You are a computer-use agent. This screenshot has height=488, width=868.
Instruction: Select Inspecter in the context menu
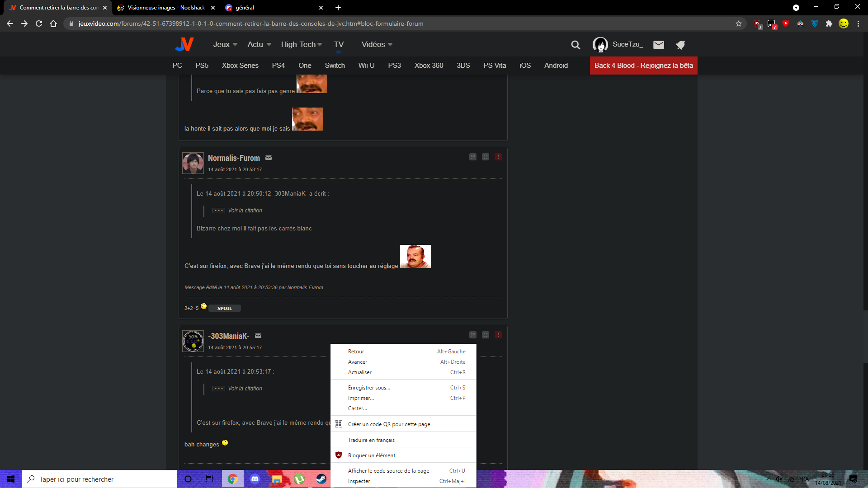tap(403, 481)
